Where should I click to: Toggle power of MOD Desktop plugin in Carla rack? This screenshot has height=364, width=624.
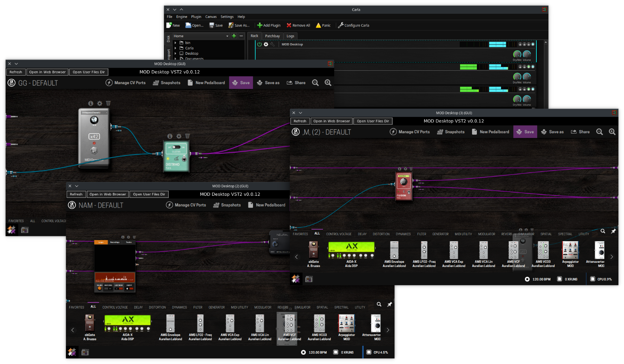pos(260,44)
